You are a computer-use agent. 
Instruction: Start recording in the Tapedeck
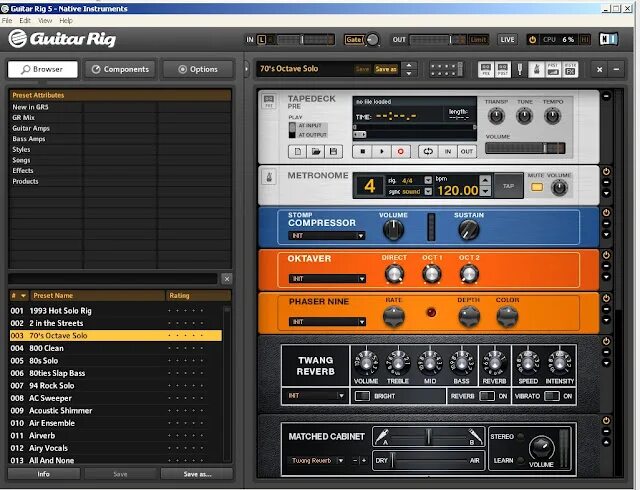pos(400,151)
